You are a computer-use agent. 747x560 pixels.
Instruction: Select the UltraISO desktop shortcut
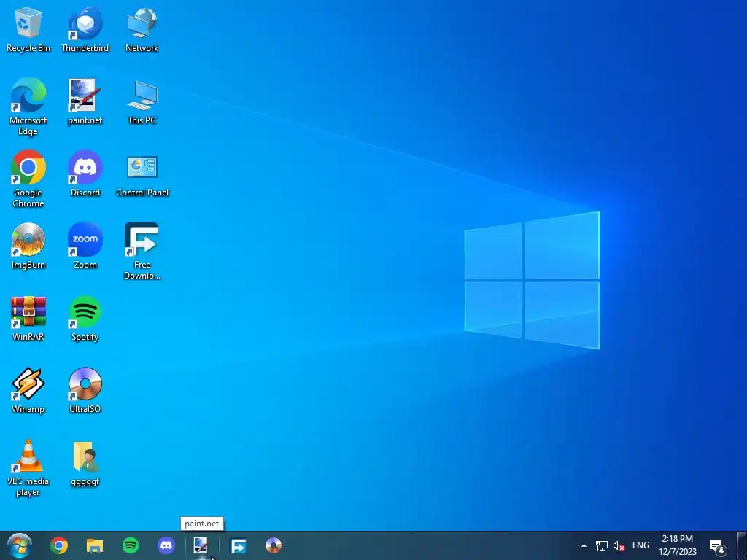coord(85,391)
